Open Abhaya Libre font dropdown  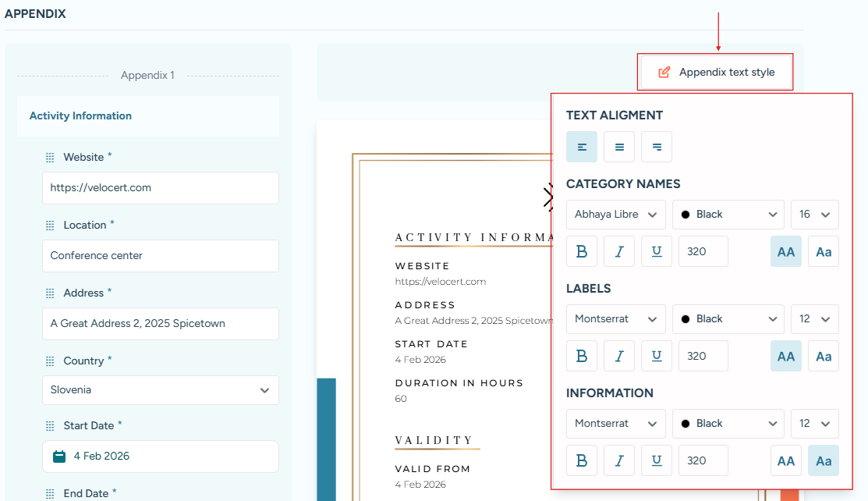coord(616,214)
